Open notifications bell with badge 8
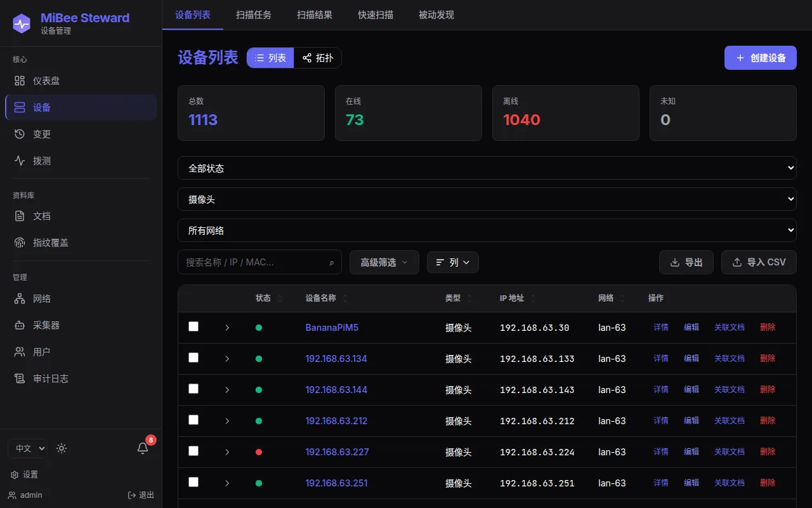812x508 pixels. coord(143,448)
